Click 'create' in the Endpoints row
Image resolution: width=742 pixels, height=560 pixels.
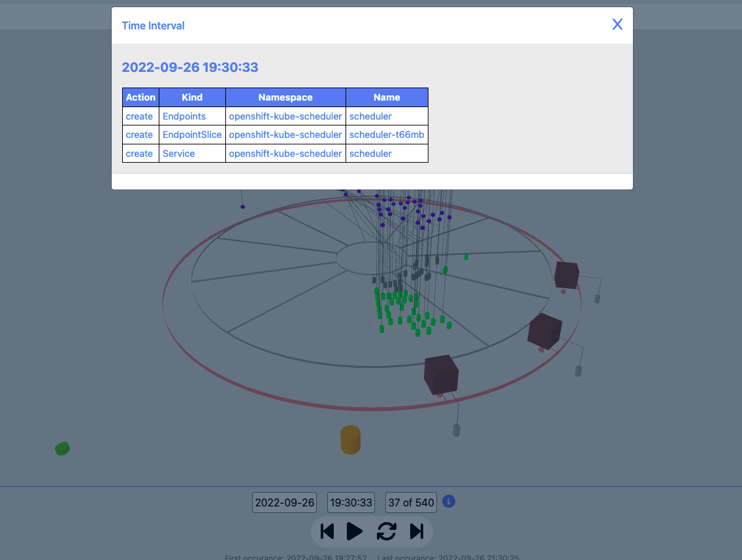pyautogui.click(x=139, y=116)
